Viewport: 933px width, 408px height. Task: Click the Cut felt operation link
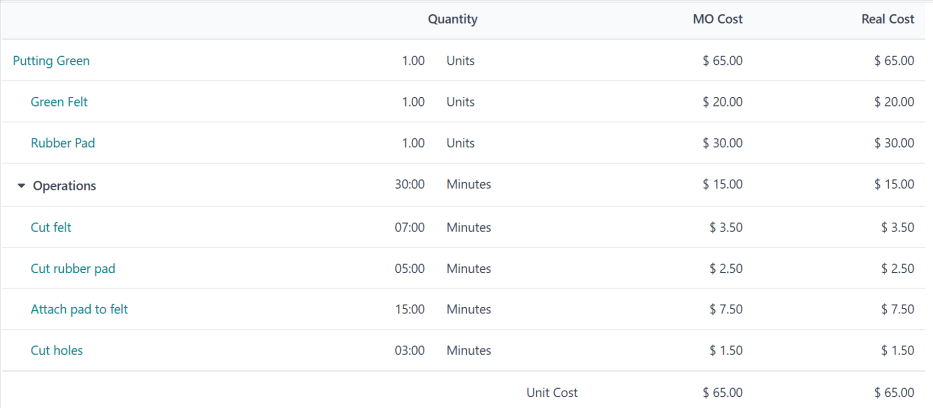[x=51, y=227]
